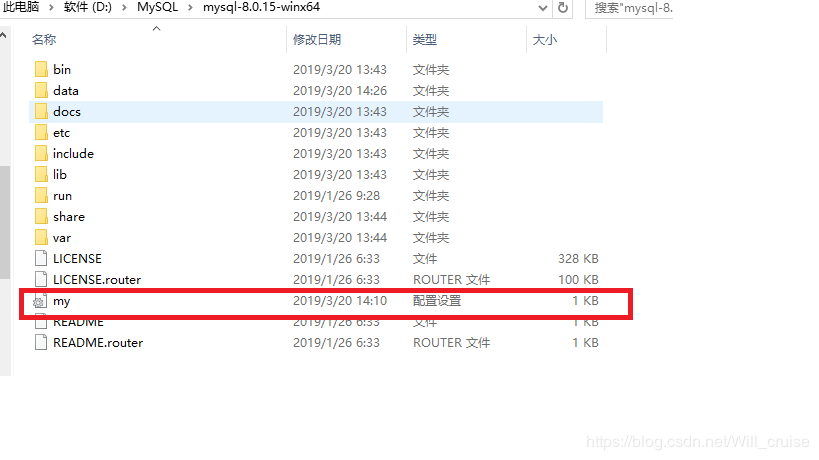Click the 'var' folder name
The width and height of the screenshot is (819, 460).
point(62,238)
